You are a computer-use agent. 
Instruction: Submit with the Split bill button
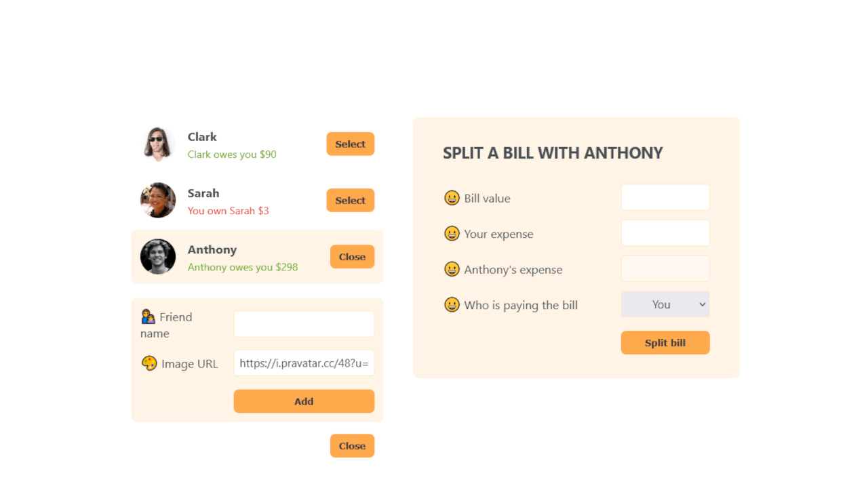click(665, 343)
